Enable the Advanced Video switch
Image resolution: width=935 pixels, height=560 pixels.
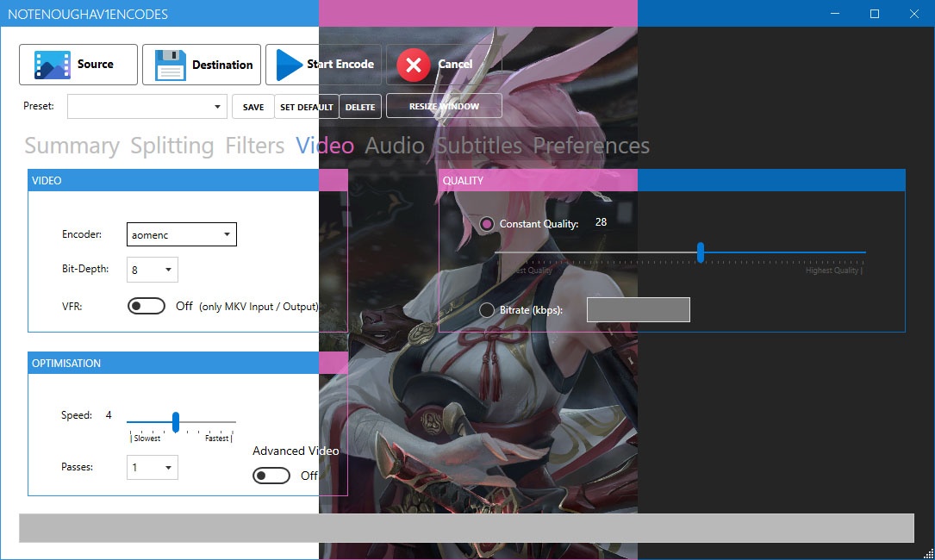coord(271,476)
